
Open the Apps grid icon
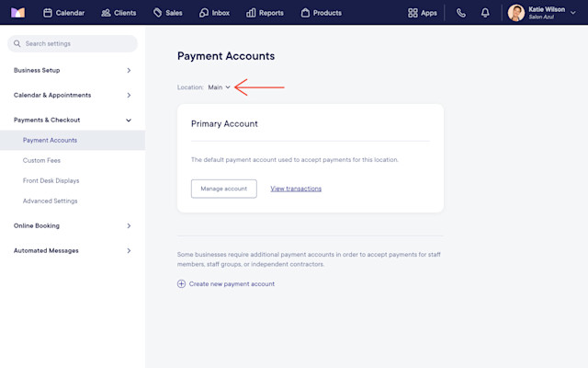click(413, 13)
